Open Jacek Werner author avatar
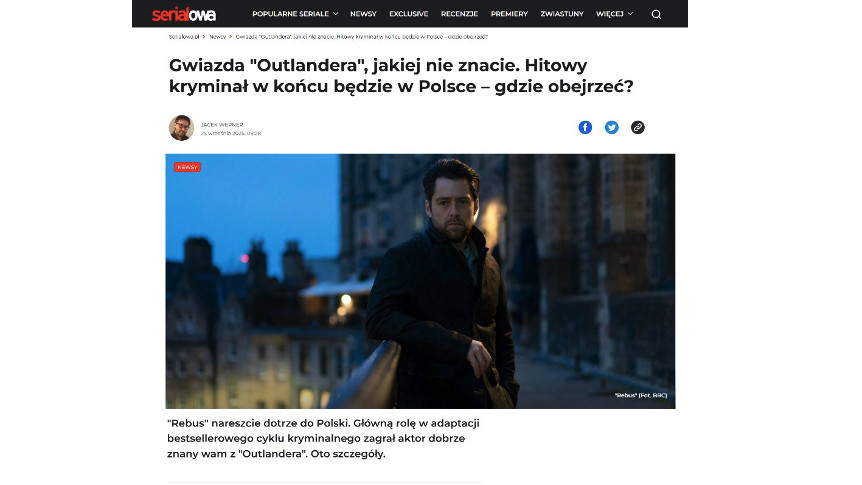The height and width of the screenshot is (485, 862). [x=181, y=128]
